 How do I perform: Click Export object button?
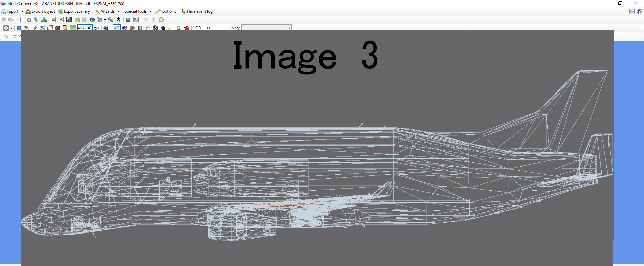point(40,11)
